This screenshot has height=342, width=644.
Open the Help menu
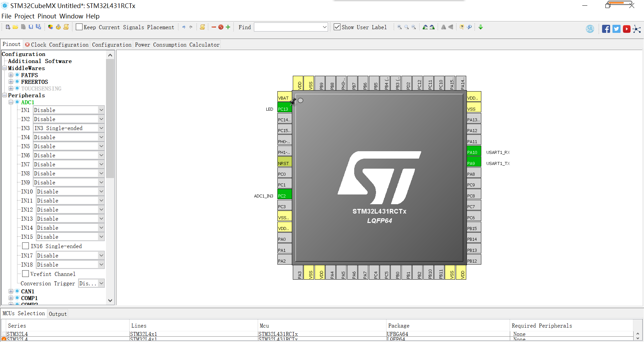point(93,16)
